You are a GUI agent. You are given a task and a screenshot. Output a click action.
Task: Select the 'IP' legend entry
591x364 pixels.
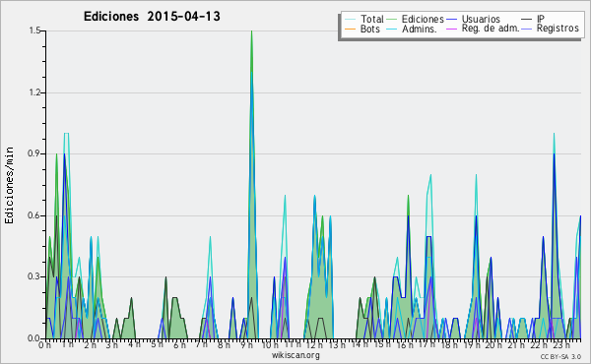541,19
